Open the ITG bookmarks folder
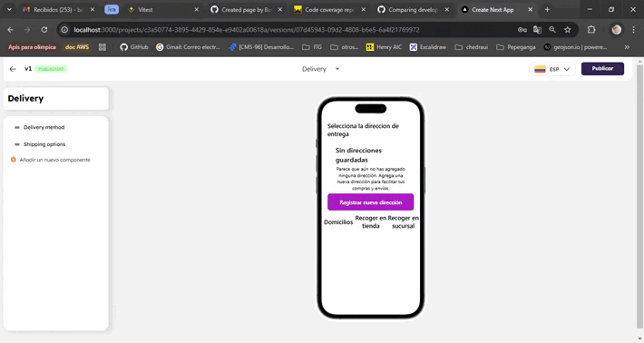Screen dimensions: 644x343 (312, 47)
